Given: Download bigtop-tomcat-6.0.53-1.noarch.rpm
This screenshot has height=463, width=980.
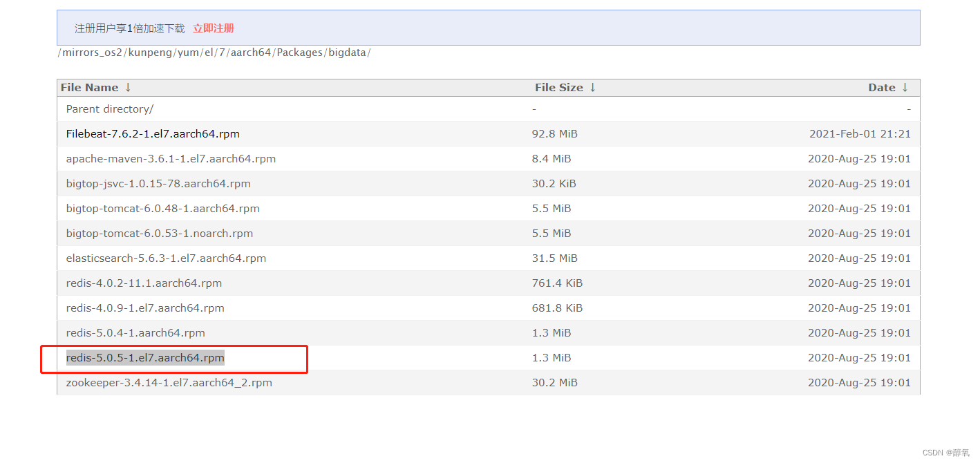Looking at the screenshot, I should 160,234.
